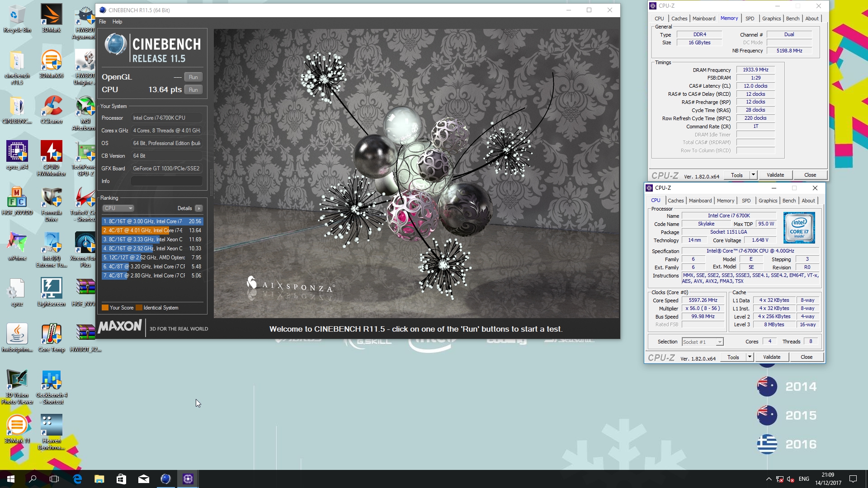Switch to Caches tab in upper CPU-Z
Viewport: 868px width, 488px height.
pyautogui.click(x=679, y=19)
